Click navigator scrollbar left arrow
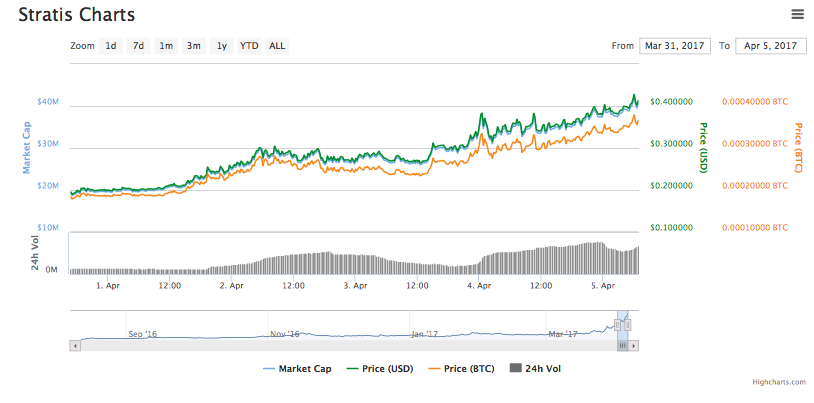814x403 pixels. coord(75,345)
